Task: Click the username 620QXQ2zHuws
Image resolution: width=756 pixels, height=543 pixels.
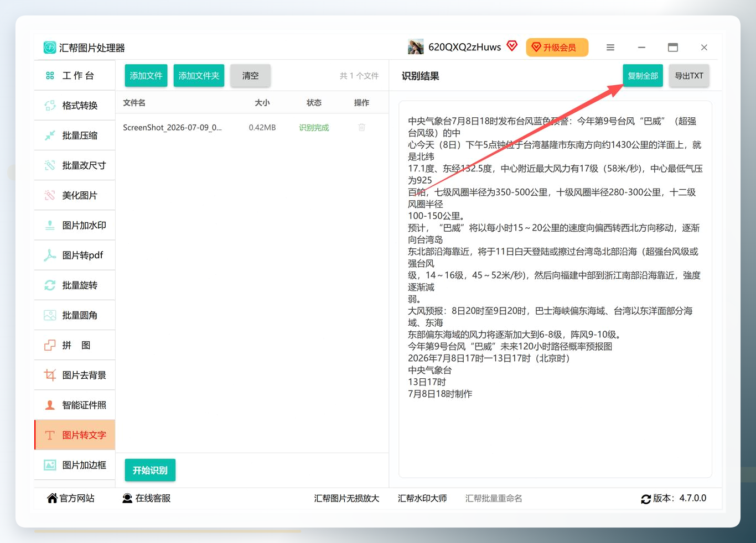Action: click(x=465, y=47)
